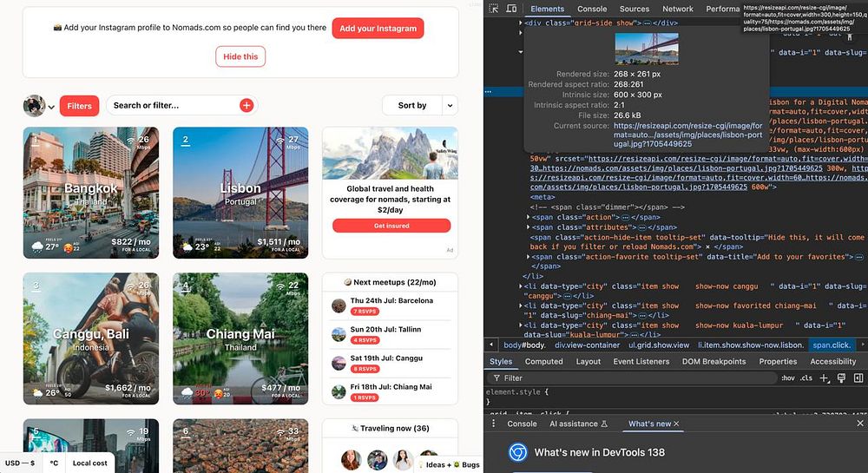Open the Properties tab
The height and width of the screenshot is (473, 868).
[778, 361]
